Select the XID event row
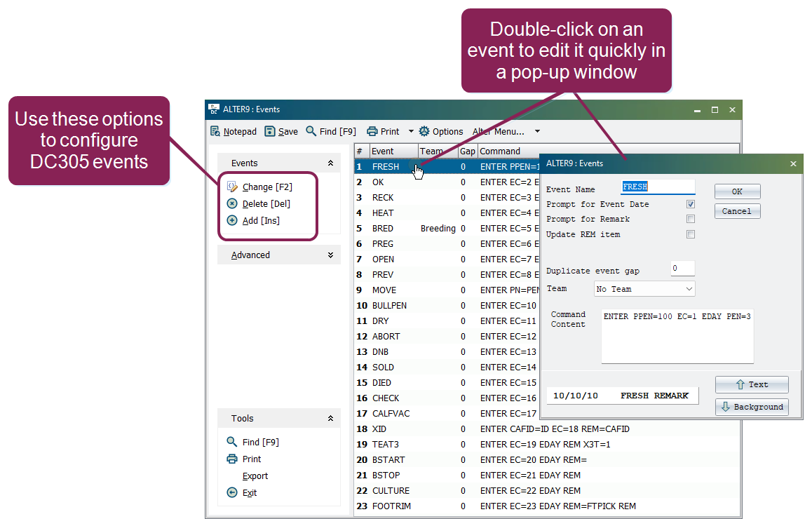The height and width of the screenshot is (519, 812). tap(547, 429)
